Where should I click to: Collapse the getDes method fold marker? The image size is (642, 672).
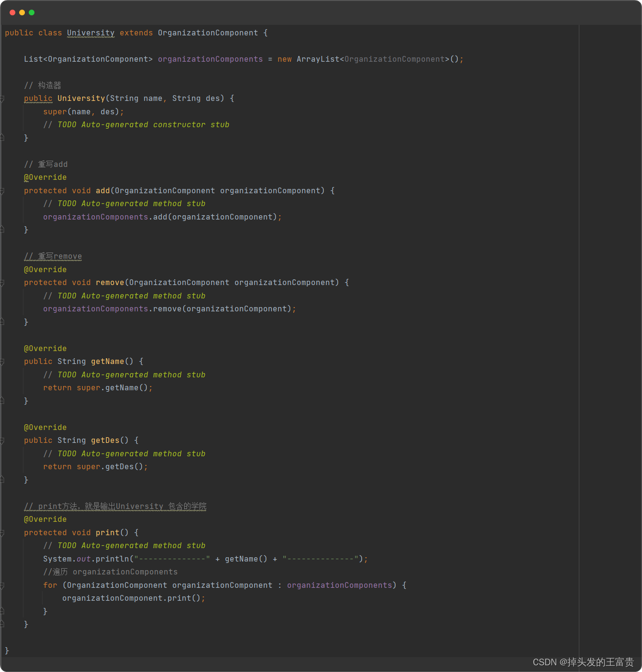2,441
